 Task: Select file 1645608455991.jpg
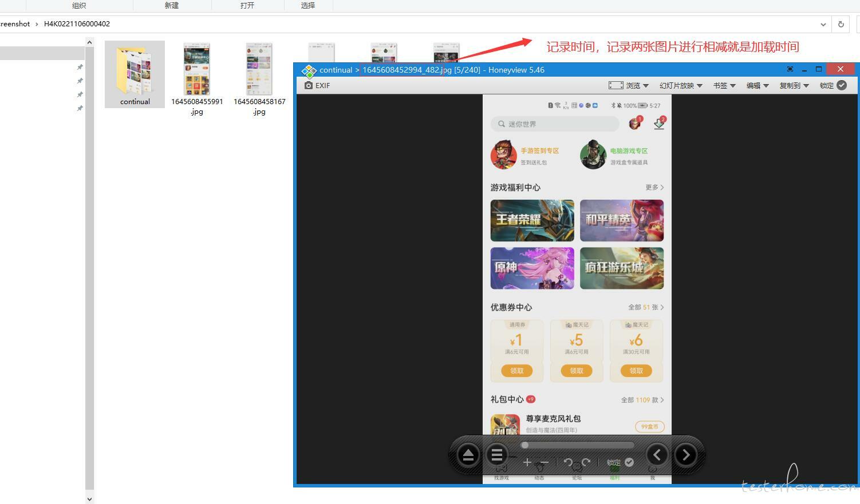[x=197, y=79]
